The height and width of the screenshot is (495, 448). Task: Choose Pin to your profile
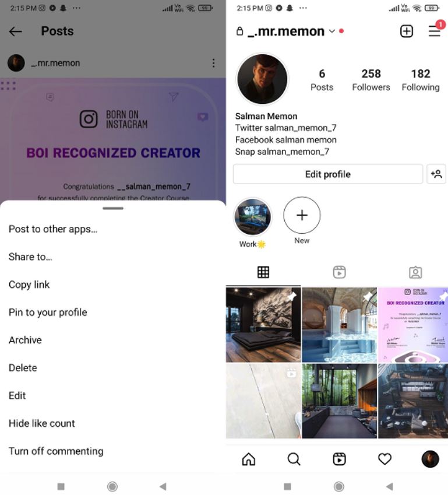click(48, 312)
